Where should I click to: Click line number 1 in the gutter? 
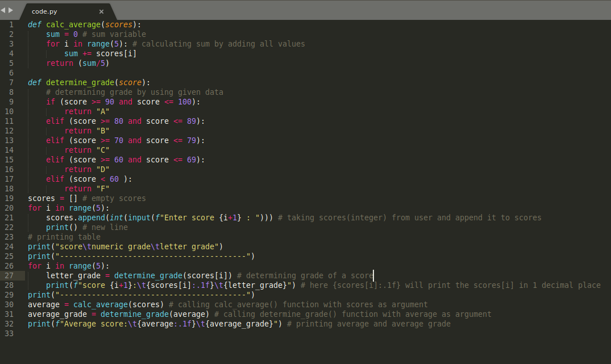pyautogui.click(x=11, y=24)
